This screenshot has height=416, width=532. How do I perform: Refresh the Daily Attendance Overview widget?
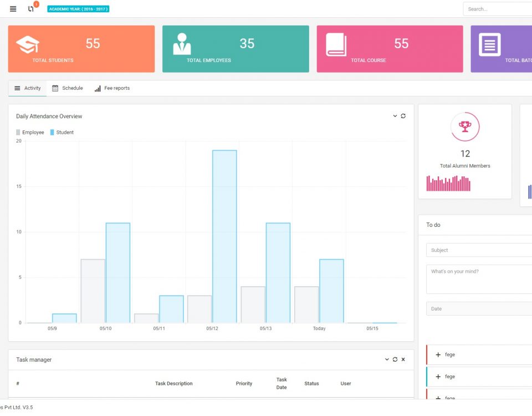403,116
